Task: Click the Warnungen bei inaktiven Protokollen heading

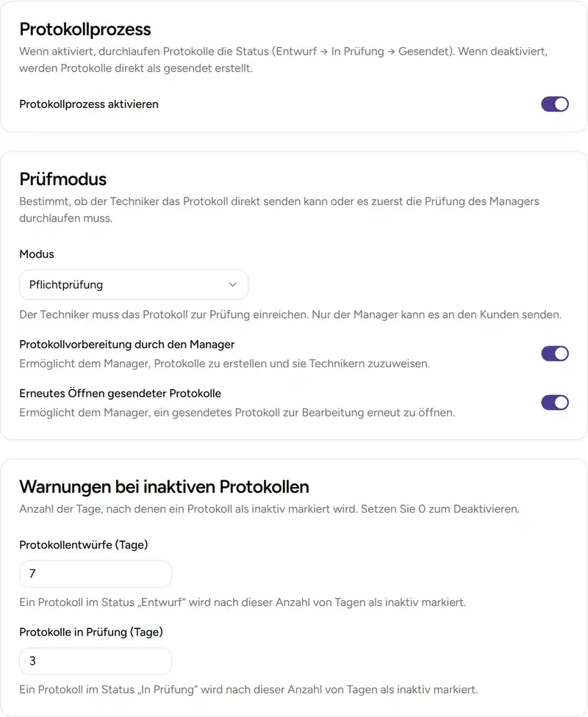Action: (165, 486)
